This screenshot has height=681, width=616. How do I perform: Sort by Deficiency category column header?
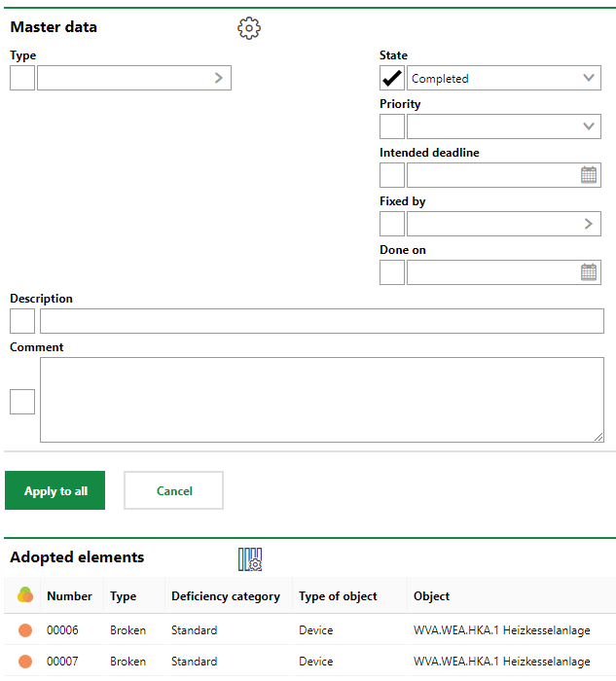225,596
